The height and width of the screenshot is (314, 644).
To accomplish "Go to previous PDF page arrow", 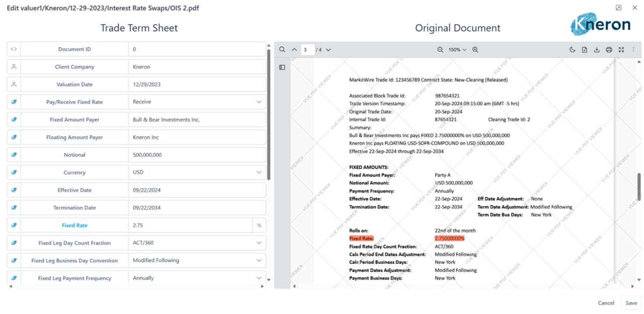I will click(x=294, y=50).
